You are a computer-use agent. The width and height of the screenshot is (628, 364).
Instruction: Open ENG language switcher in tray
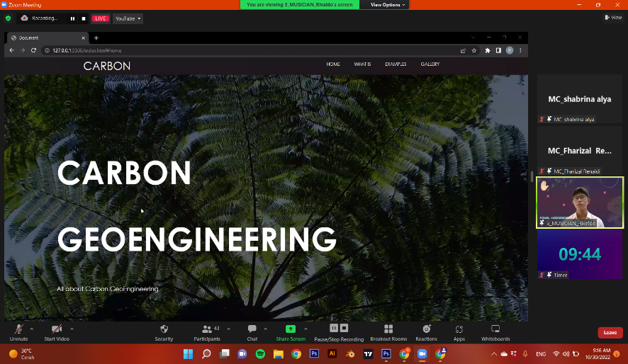[x=541, y=354]
